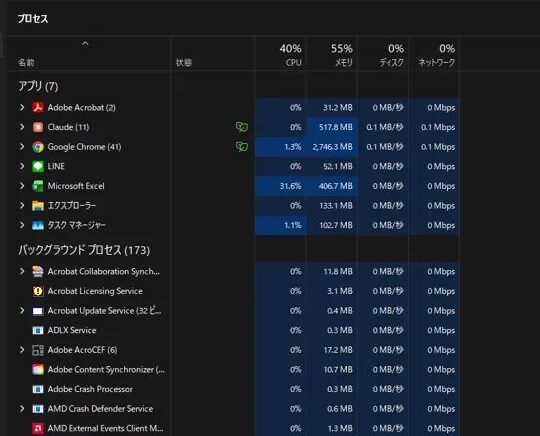Click the AMD Crash Defender Service icon
The height and width of the screenshot is (436, 540).
tap(38, 409)
